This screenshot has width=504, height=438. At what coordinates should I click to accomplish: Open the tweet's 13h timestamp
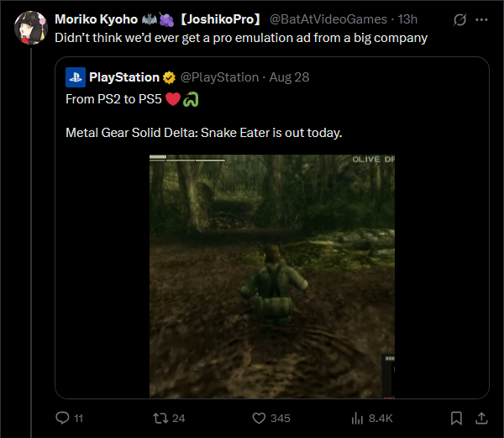pyautogui.click(x=408, y=19)
